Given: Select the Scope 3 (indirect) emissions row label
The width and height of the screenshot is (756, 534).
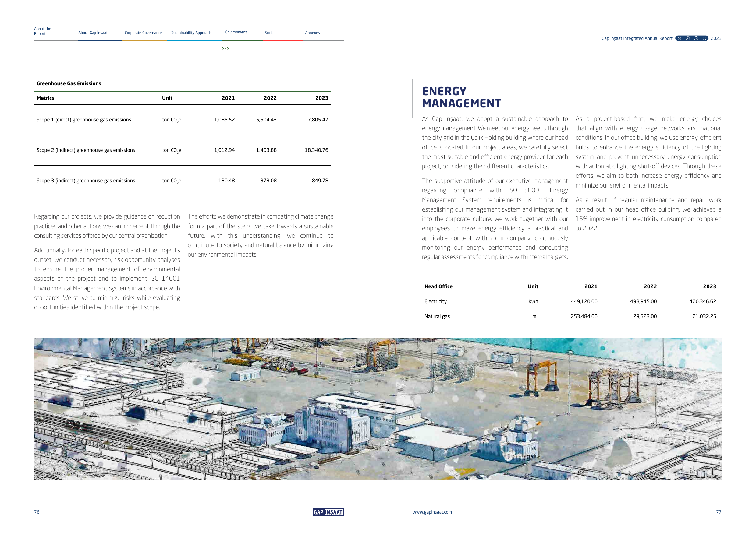Looking at the screenshot, I should pyautogui.click(x=86, y=180).
